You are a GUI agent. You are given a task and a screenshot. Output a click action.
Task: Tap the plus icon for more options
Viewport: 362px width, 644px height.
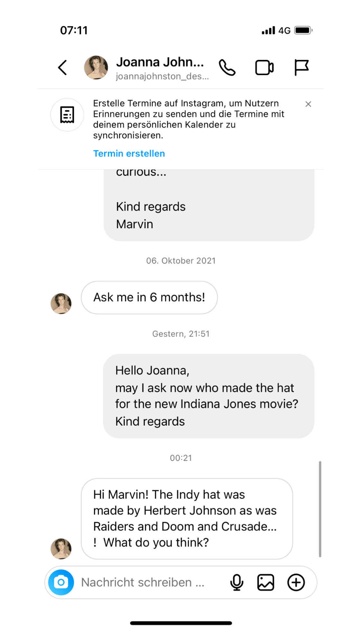[x=296, y=582]
